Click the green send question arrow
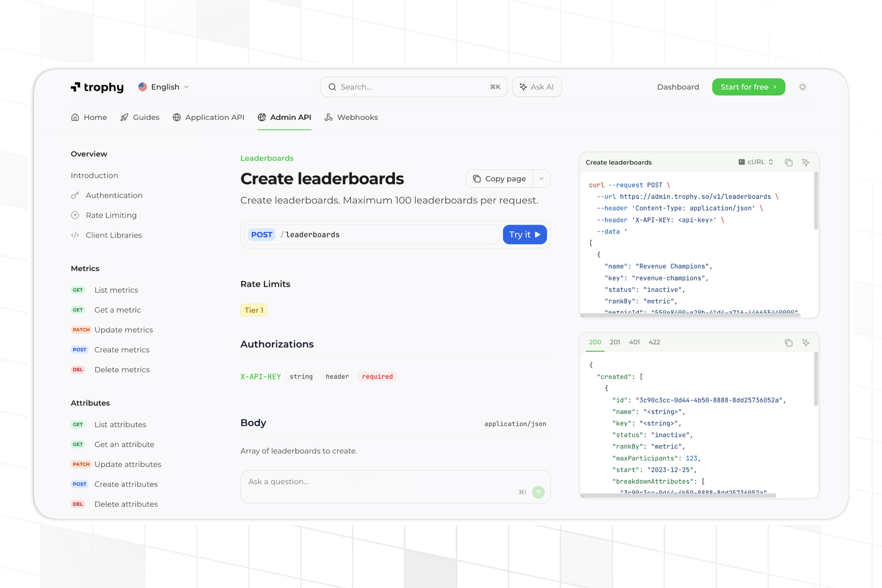This screenshot has height=588, width=882. click(538, 492)
